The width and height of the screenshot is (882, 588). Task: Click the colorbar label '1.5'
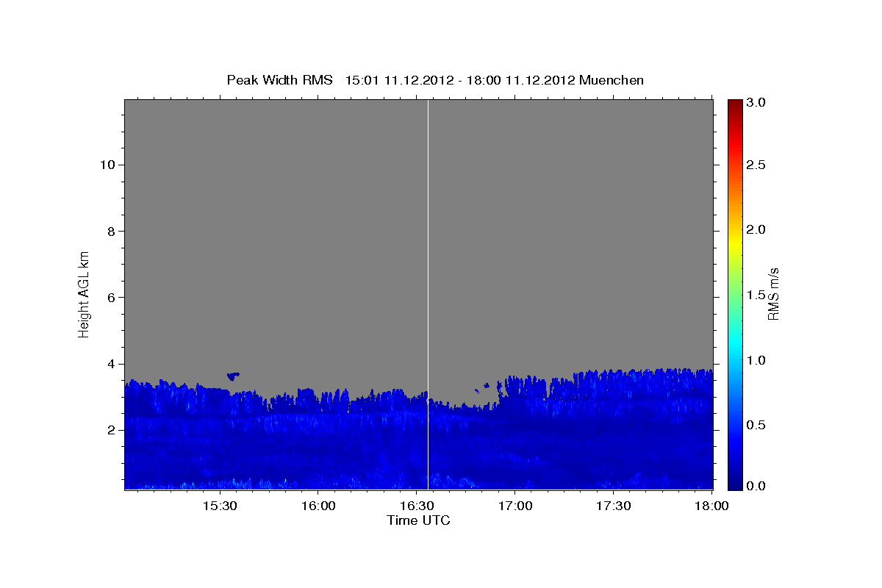[758, 295]
